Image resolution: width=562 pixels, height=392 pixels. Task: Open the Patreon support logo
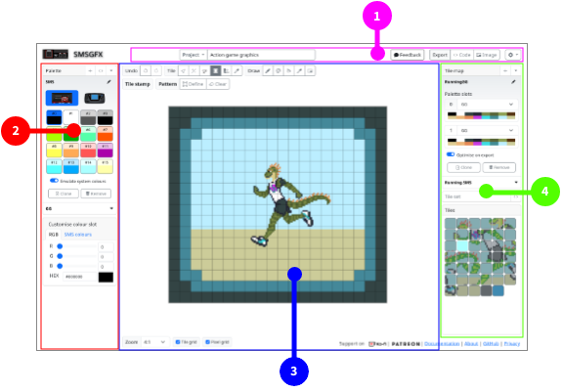pyautogui.click(x=406, y=344)
